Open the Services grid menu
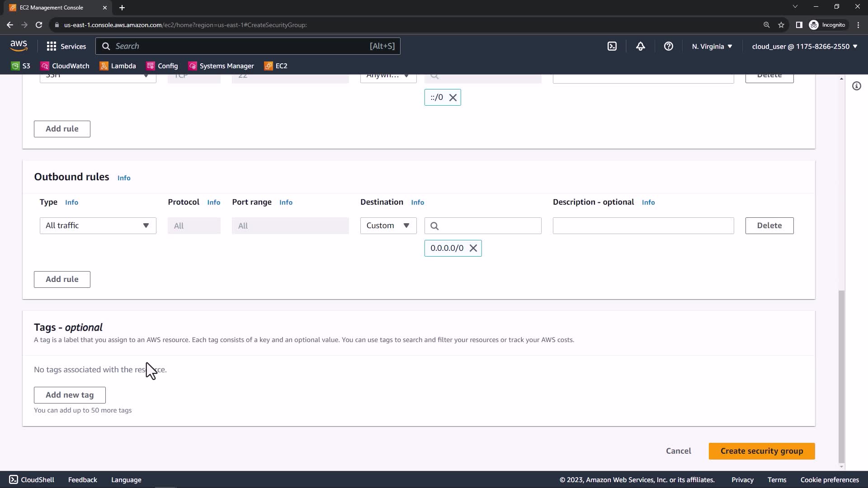The height and width of the screenshot is (488, 868). (x=66, y=46)
